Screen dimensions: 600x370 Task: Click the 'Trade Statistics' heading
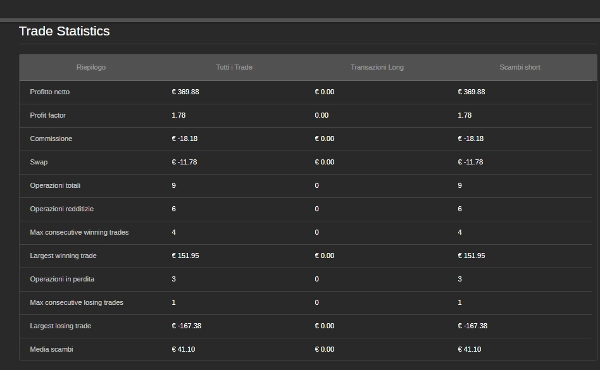click(x=64, y=31)
